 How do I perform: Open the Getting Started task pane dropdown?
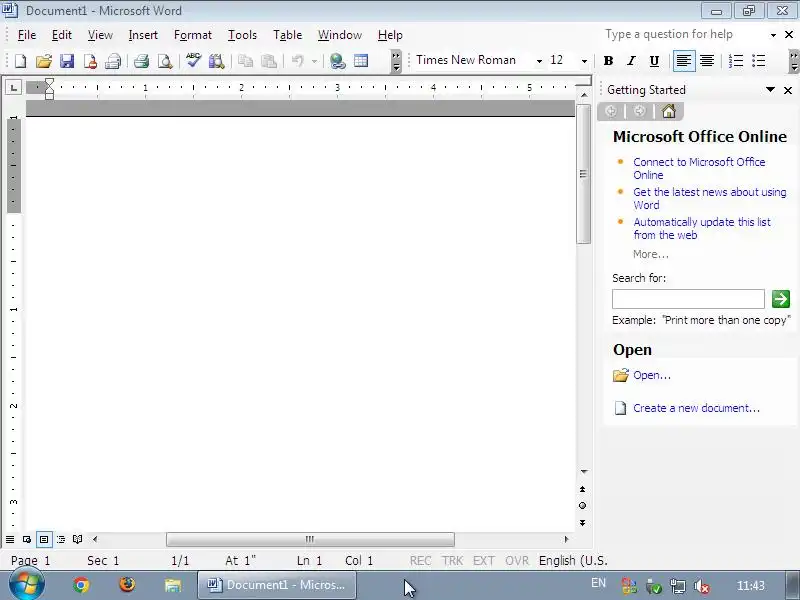point(770,90)
